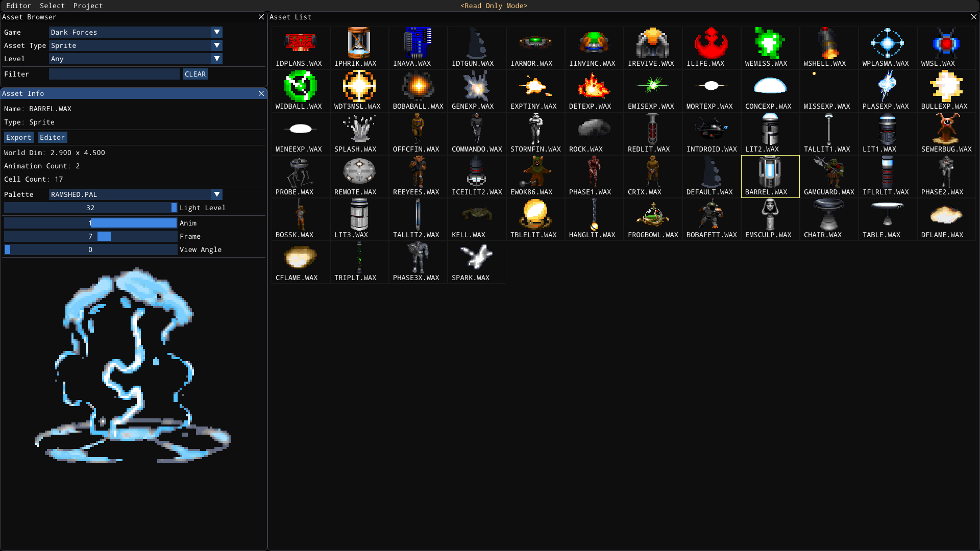Select the IDPLANS.WAX sprite asset

(x=301, y=48)
